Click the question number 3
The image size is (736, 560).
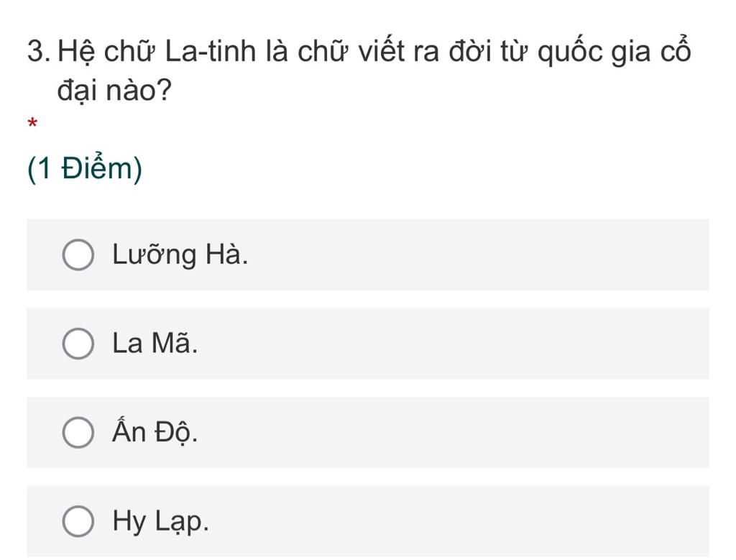[39, 51]
